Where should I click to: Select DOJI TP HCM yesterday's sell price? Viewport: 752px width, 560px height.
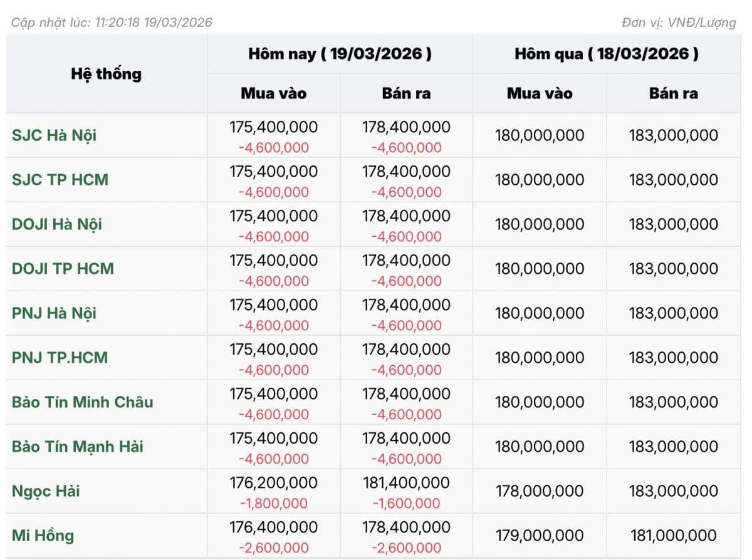(674, 269)
